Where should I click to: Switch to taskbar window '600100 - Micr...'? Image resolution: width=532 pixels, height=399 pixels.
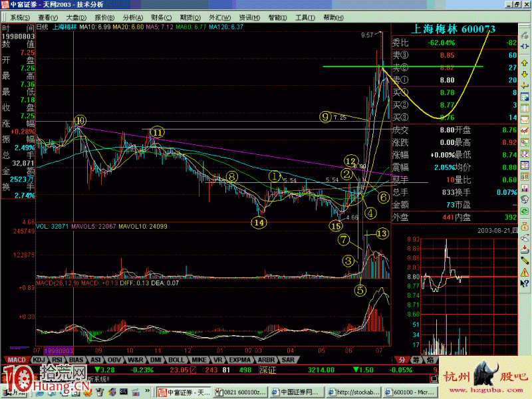[x=410, y=392]
